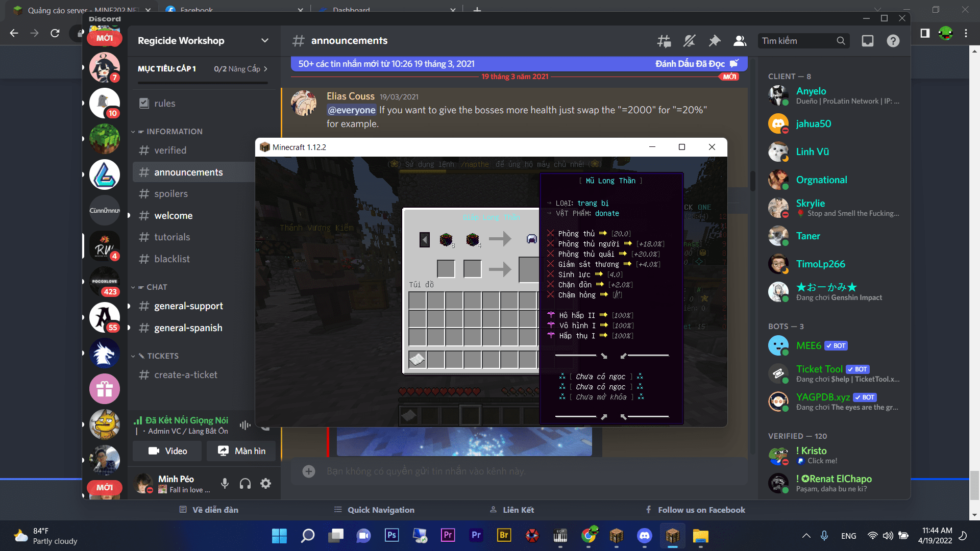Open pinned messages pin icon
The height and width of the screenshot is (551, 980).
click(x=715, y=41)
